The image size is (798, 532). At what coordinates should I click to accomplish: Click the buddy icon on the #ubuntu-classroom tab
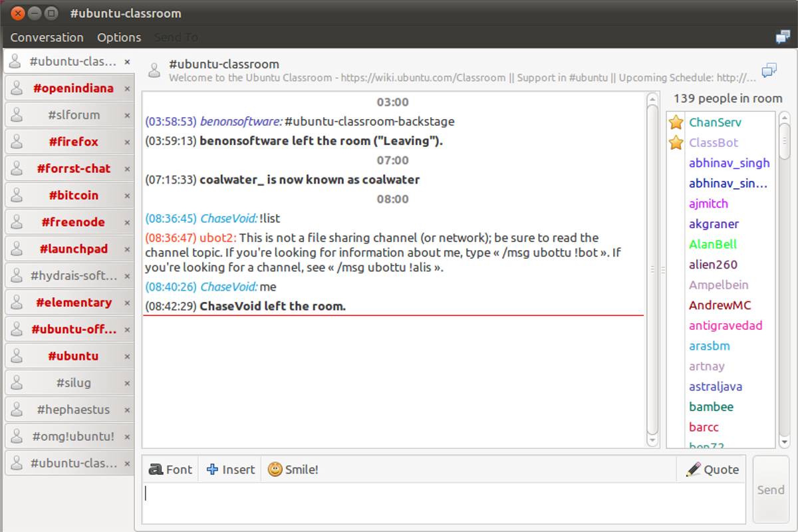click(x=15, y=61)
